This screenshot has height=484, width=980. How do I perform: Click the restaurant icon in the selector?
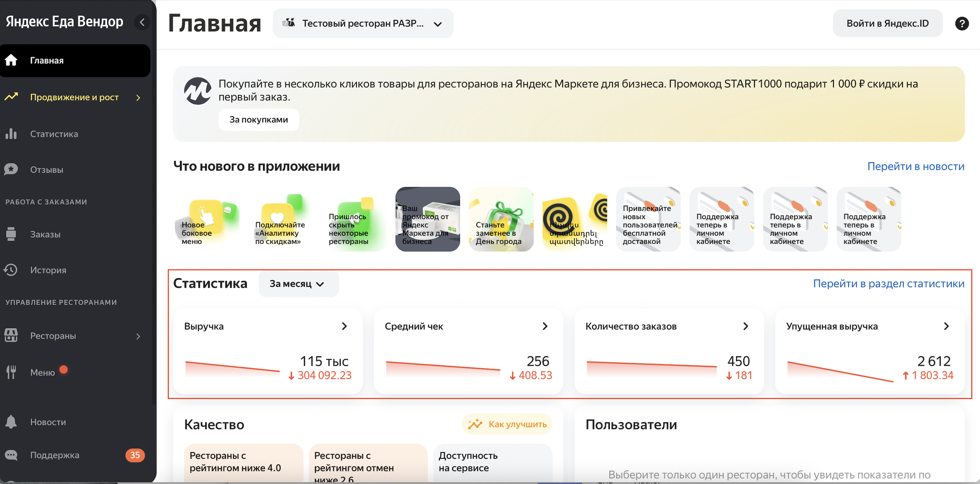pos(289,23)
